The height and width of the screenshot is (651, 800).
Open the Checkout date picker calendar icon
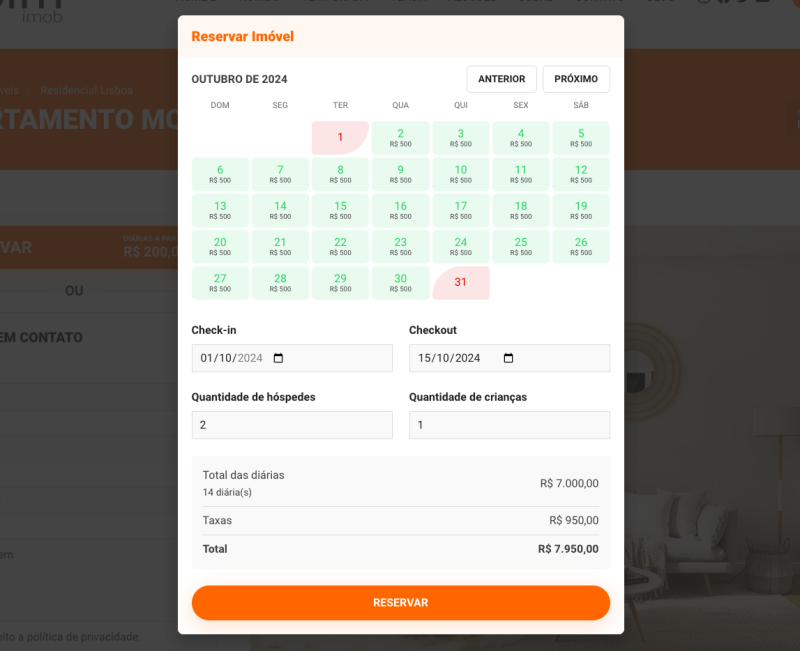[x=508, y=359]
